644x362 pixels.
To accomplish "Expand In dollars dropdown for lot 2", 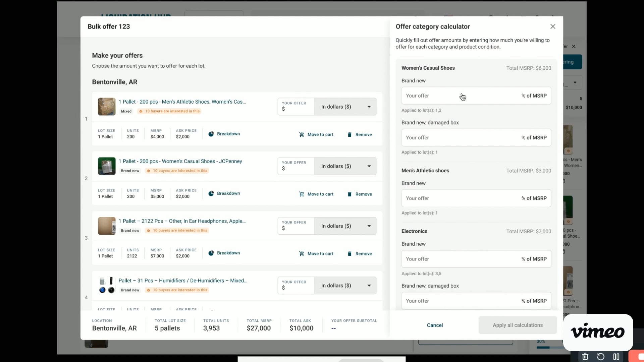I will point(345,166).
